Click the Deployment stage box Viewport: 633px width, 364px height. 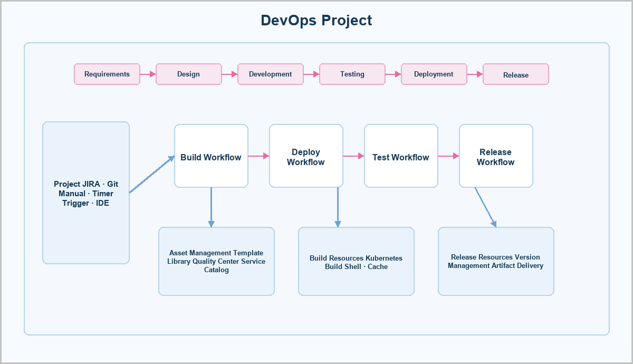click(434, 74)
